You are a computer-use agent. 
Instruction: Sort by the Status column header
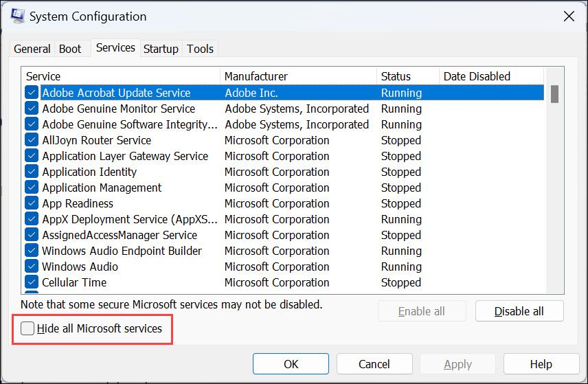coord(408,76)
